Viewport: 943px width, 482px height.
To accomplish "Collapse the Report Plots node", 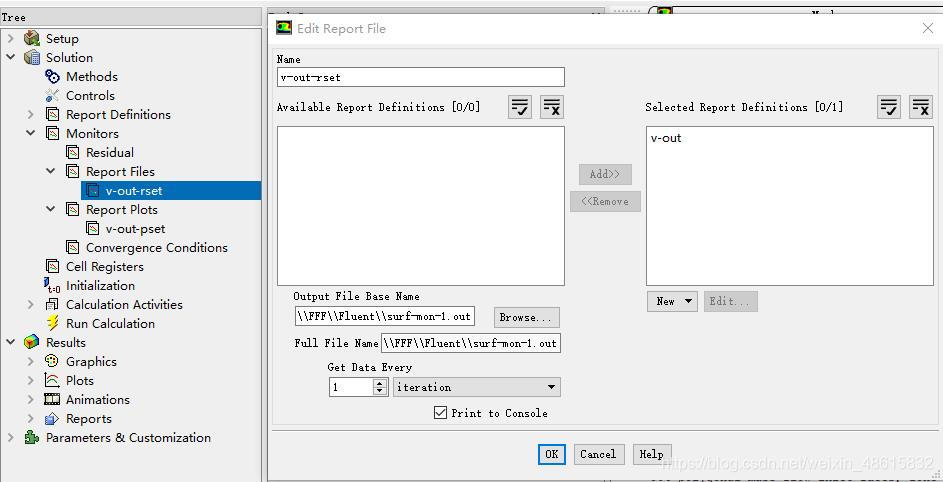I will (x=51, y=209).
